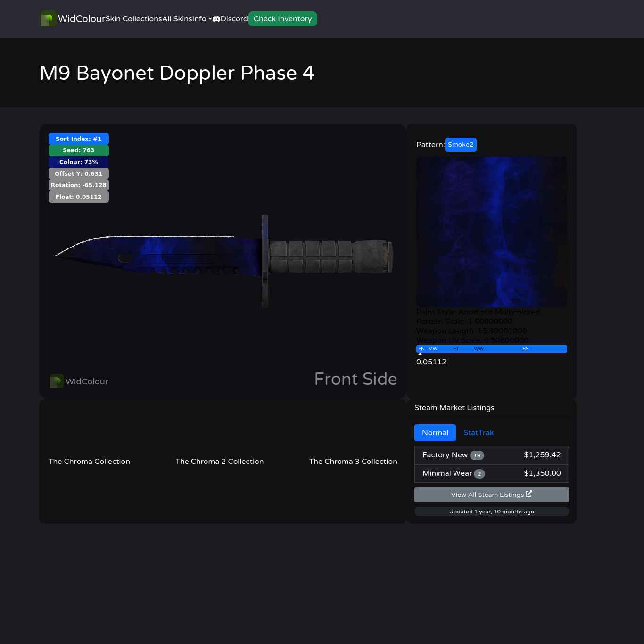Select the Smoke2 pattern badge

(x=461, y=145)
